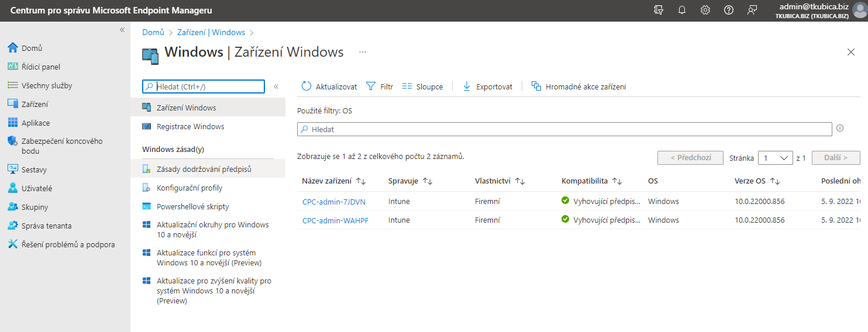Sort by Kompatibilita column
The image size is (868, 332).
(591, 181)
